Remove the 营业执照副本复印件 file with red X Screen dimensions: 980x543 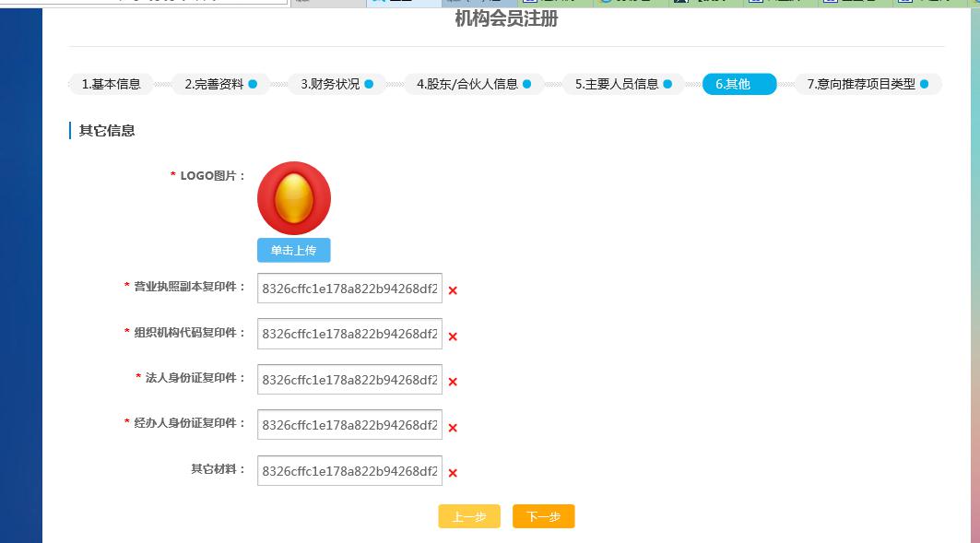tap(453, 290)
